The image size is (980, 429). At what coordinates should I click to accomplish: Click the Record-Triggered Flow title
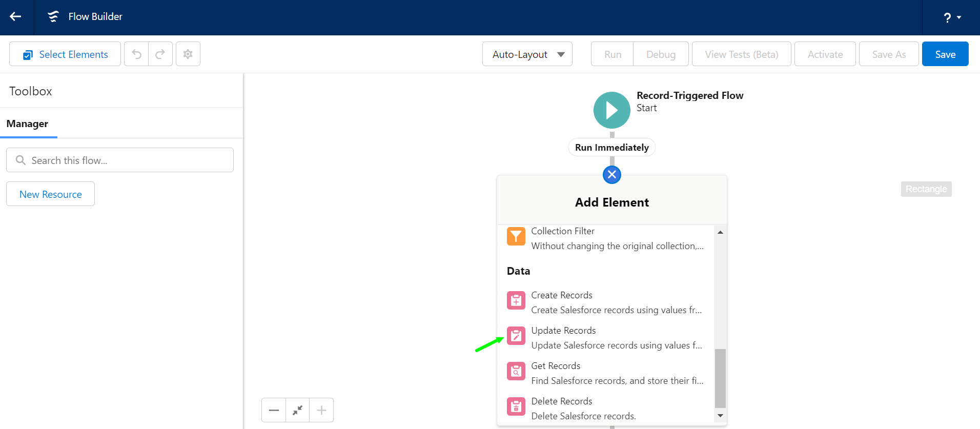[x=690, y=95]
